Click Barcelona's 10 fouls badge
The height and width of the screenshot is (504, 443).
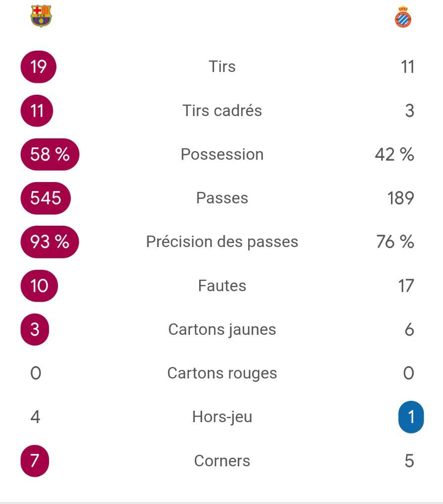click(x=39, y=286)
